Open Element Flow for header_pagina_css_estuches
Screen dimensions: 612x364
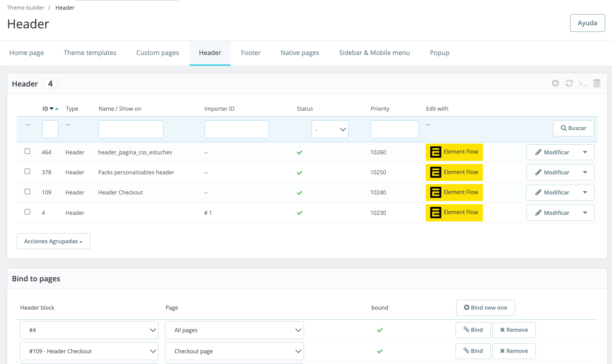click(x=454, y=152)
